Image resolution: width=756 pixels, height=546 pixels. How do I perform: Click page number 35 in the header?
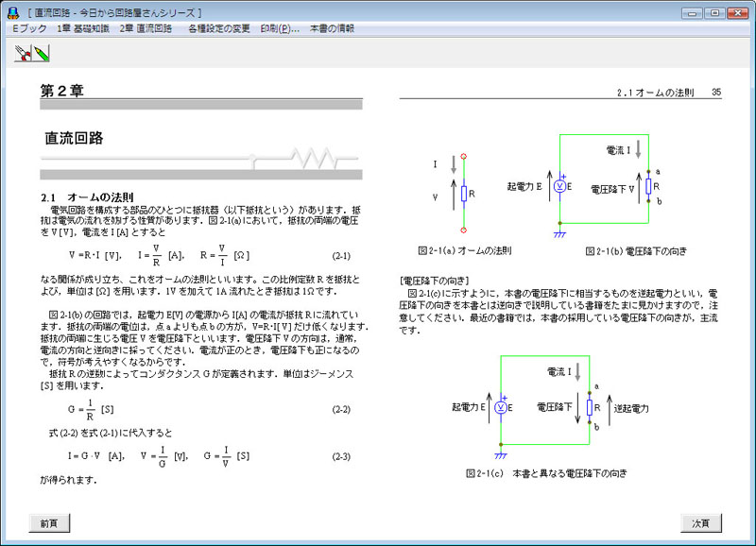(x=716, y=92)
